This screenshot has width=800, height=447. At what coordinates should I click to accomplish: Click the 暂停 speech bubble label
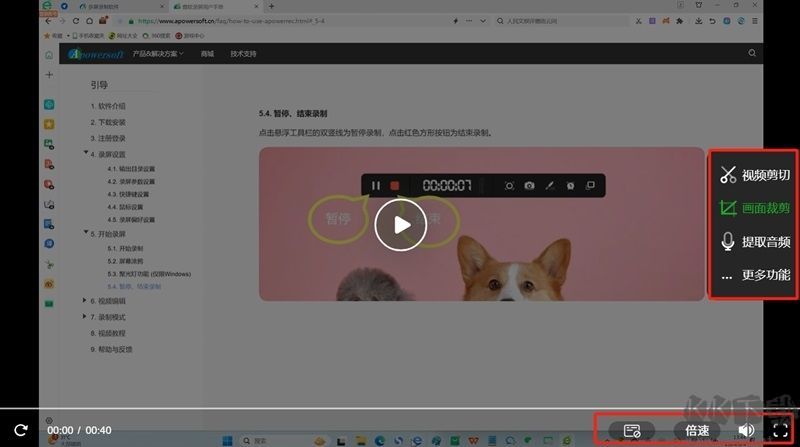(x=338, y=219)
